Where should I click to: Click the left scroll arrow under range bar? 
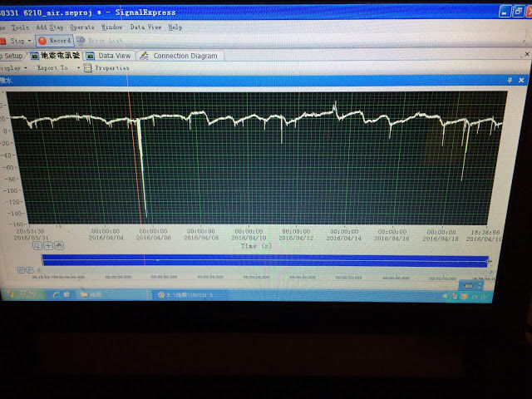39,270
